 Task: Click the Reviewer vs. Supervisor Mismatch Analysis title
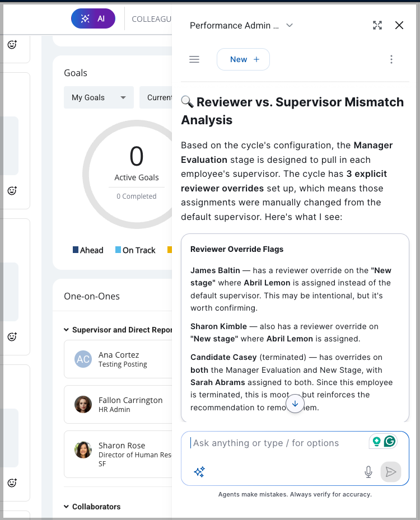pos(292,111)
